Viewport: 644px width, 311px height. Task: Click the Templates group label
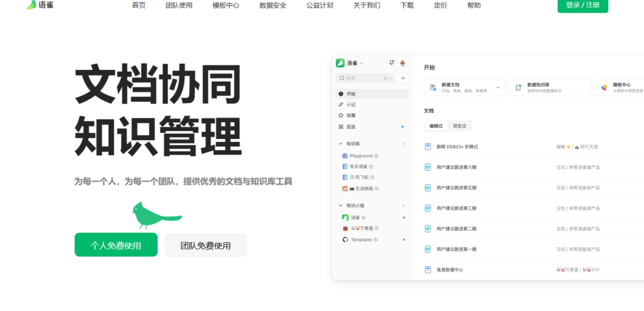[x=362, y=239]
